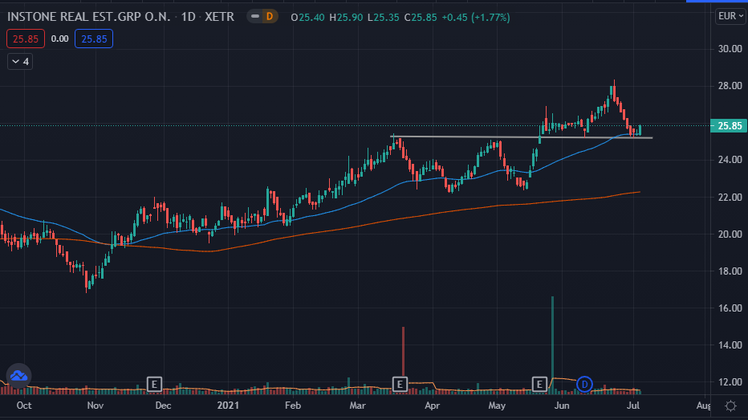Screen dimensions: 748x420
Task: Click the Nov label on time axis
Action: pyautogui.click(x=95, y=406)
